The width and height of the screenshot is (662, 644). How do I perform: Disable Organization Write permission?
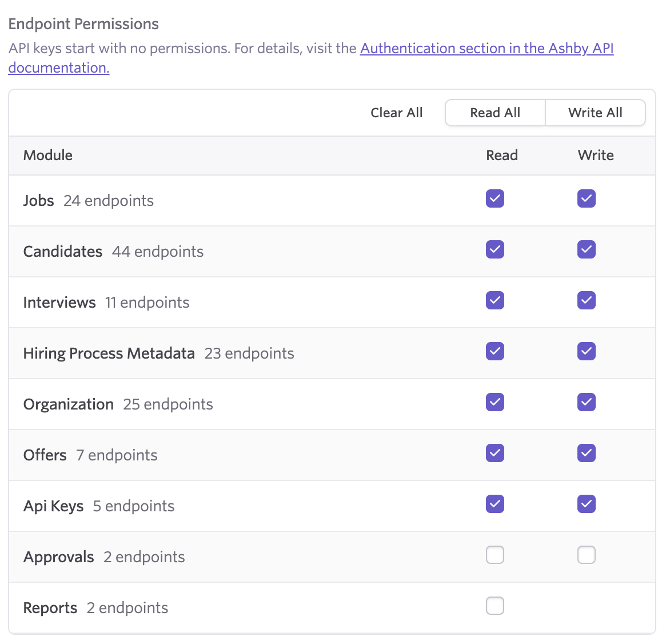click(587, 402)
